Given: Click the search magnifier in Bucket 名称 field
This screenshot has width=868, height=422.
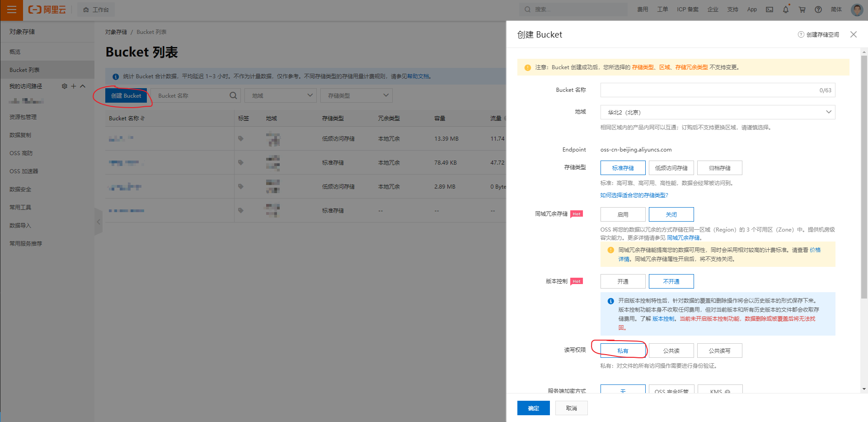Looking at the screenshot, I should point(233,95).
